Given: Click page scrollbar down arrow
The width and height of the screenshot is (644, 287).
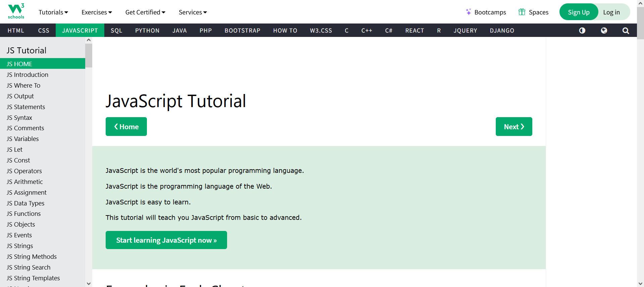Looking at the screenshot, I should [640, 284].
